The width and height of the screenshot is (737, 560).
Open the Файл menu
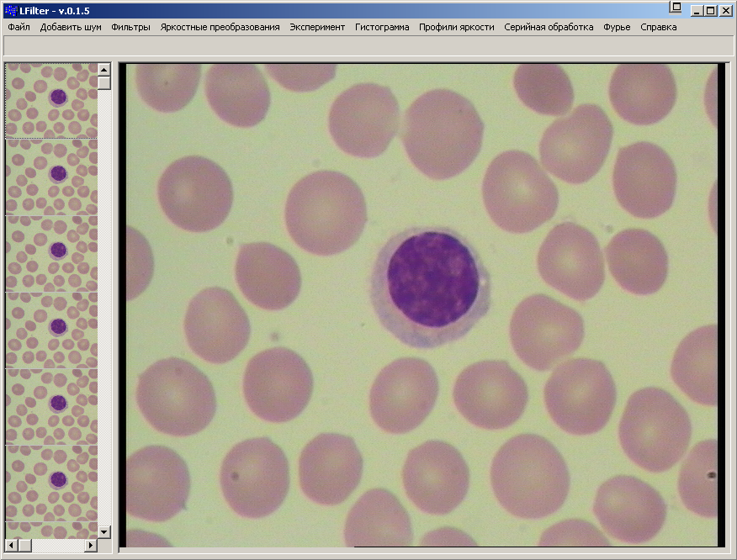coord(19,27)
